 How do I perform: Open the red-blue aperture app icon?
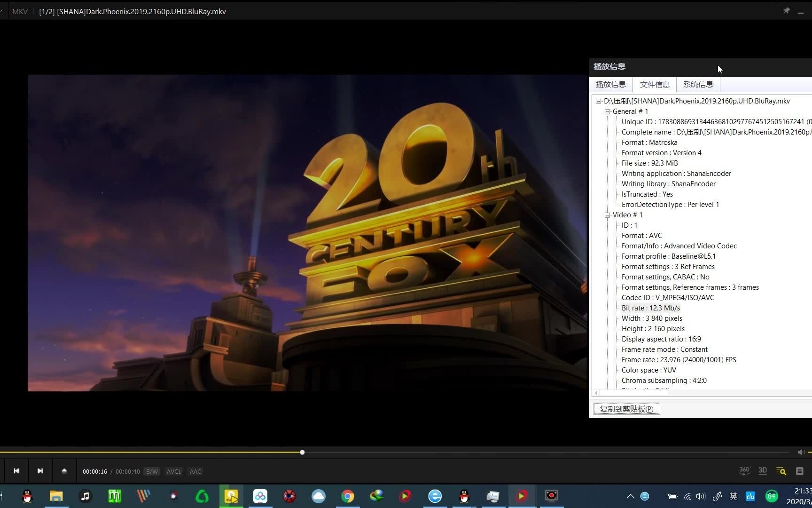click(x=289, y=496)
